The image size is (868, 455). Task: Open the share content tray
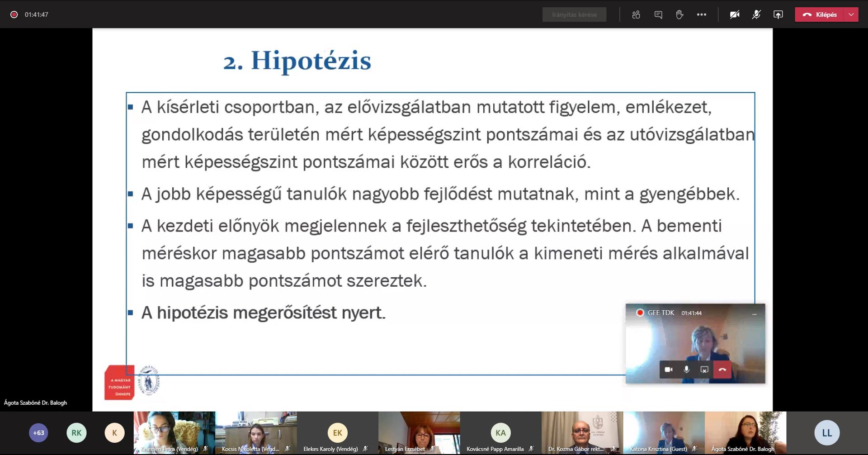click(x=778, y=14)
